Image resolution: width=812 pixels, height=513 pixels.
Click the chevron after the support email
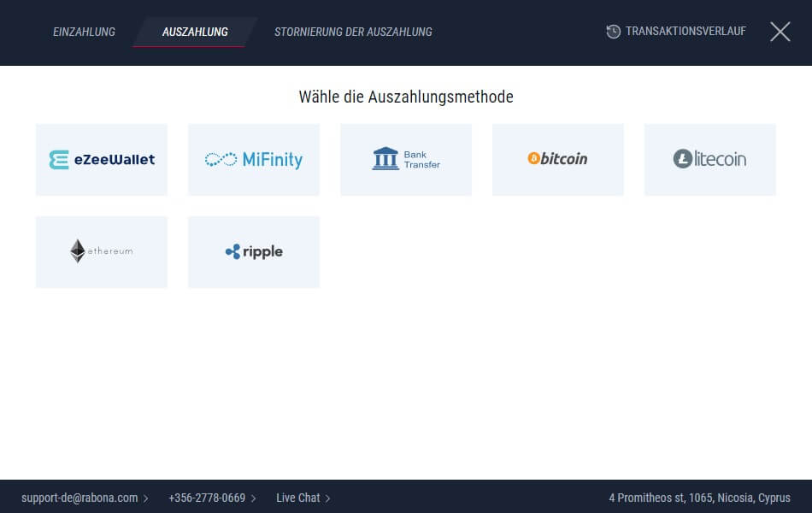(x=146, y=498)
